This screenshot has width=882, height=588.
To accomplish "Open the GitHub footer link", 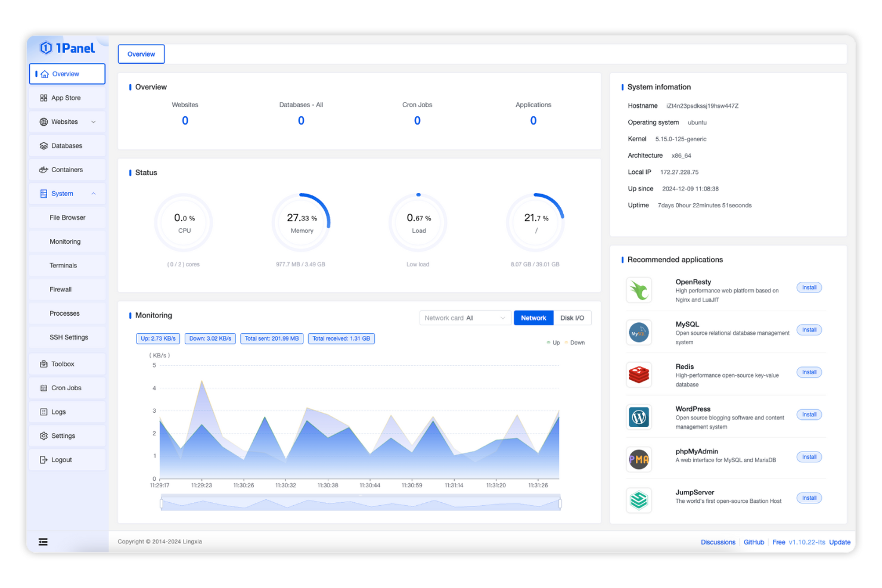I will [x=753, y=542].
